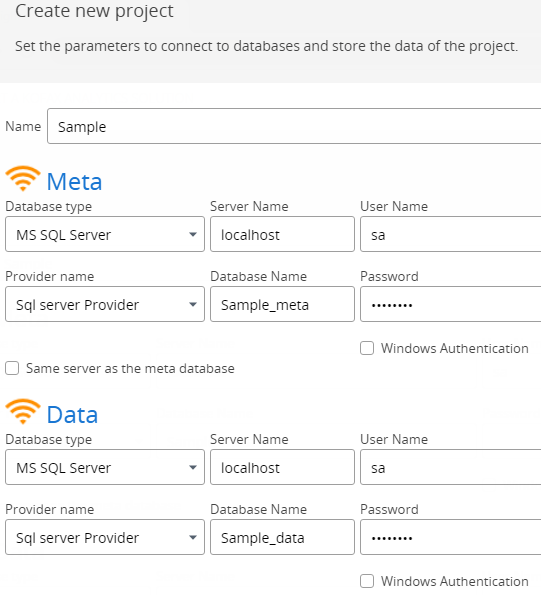The image size is (541, 595).
Task: Click the Meta section heading
Action: pos(74,182)
